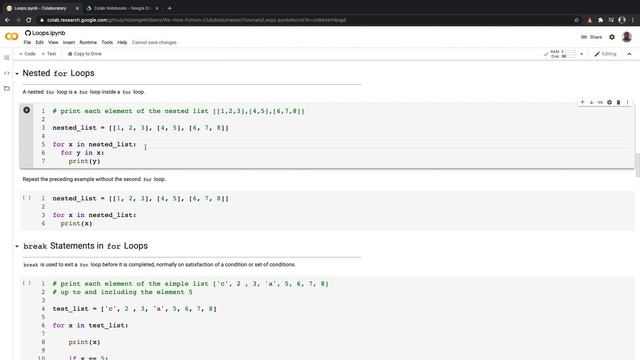Screen dimensions: 640x360
Task: Open the Edit menu
Action: coord(39,42)
